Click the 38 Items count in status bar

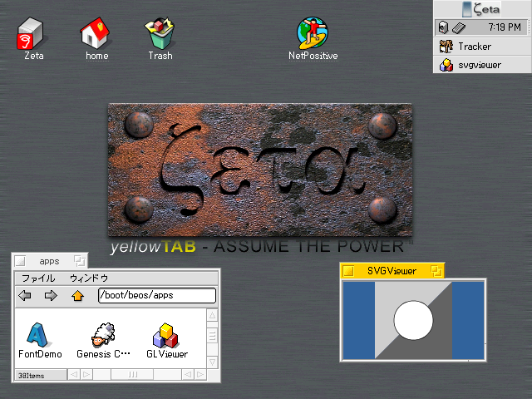pos(32,376)
